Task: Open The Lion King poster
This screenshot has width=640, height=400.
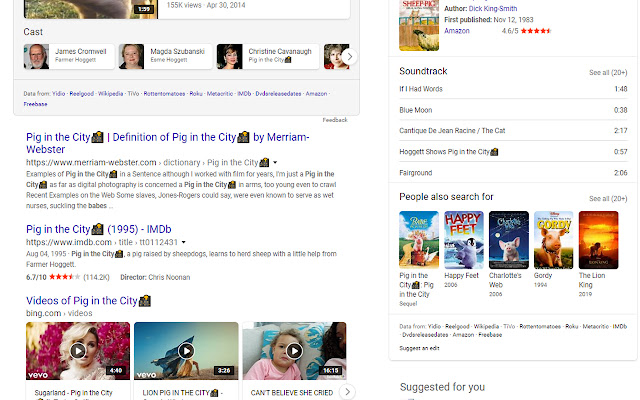Action: pyautogui.click(x=598, y=240)
